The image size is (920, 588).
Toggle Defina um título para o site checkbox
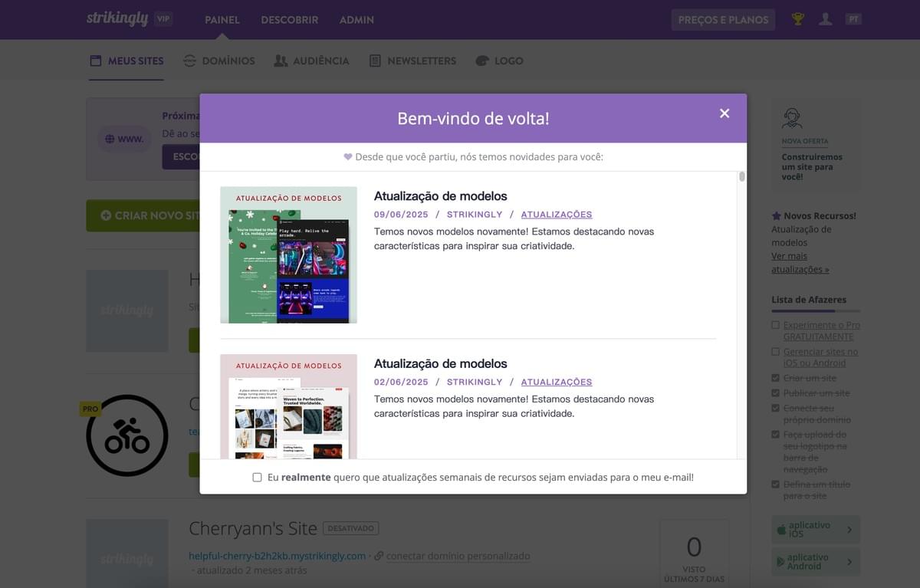pos(776,485)
